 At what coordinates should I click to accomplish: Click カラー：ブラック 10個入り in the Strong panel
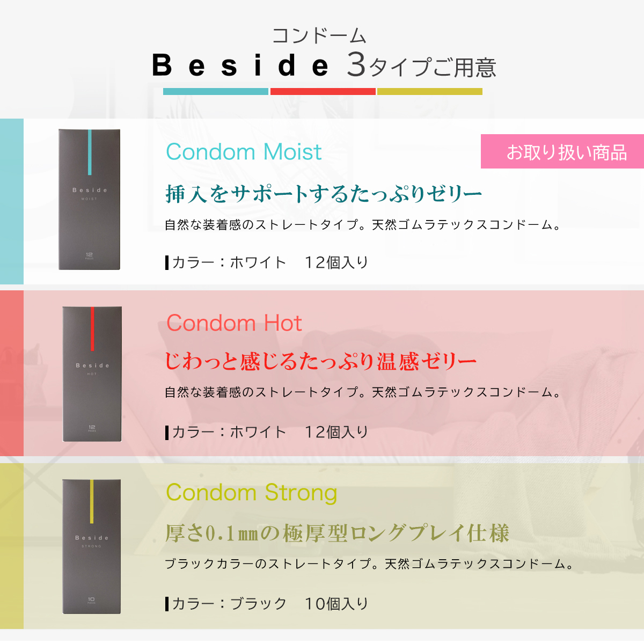267,604
